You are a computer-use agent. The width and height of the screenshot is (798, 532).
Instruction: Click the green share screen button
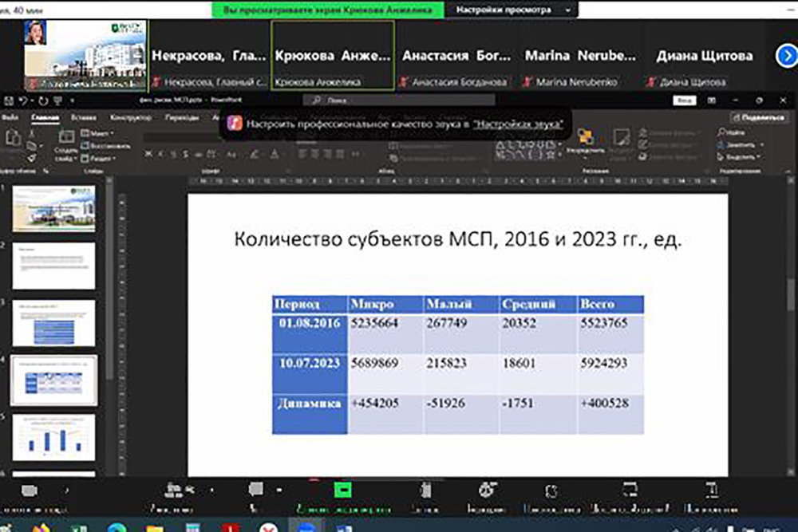pyautogui.click(x=344, y=490)
